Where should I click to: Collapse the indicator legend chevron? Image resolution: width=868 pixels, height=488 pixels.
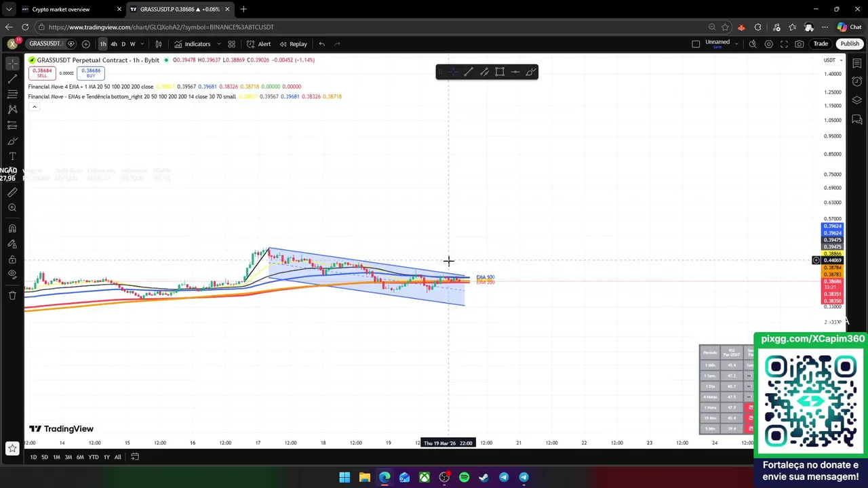[34, 106]
